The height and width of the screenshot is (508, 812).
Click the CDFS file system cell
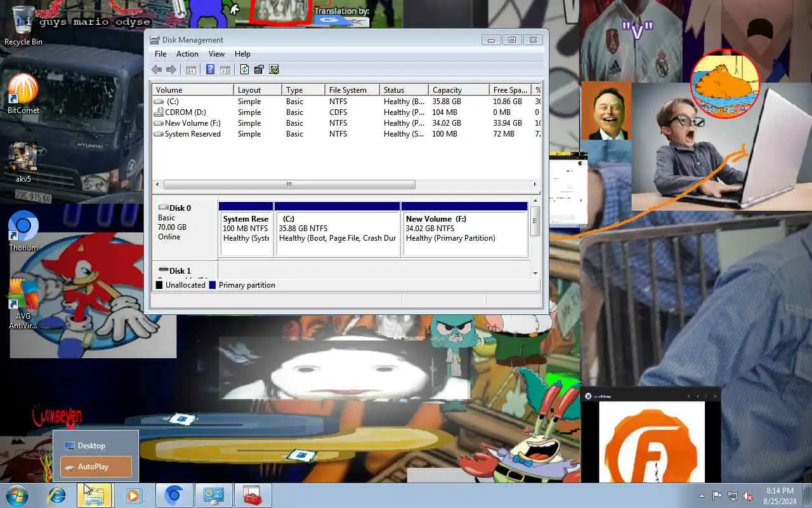[338, 112]
